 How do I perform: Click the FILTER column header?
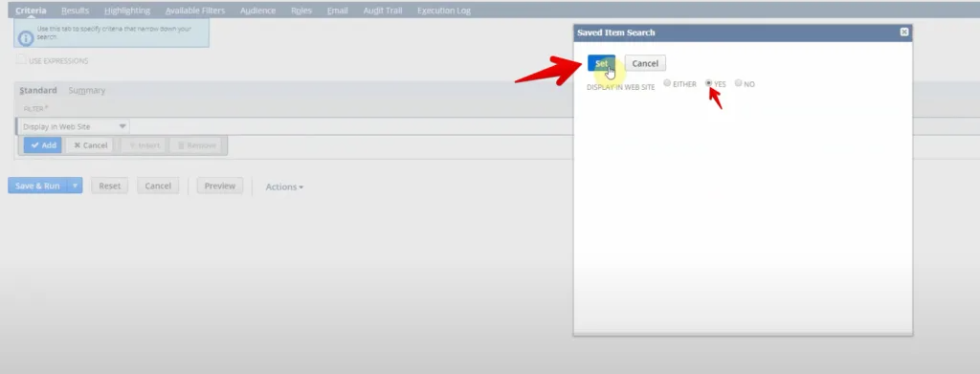tap(35, 109)
